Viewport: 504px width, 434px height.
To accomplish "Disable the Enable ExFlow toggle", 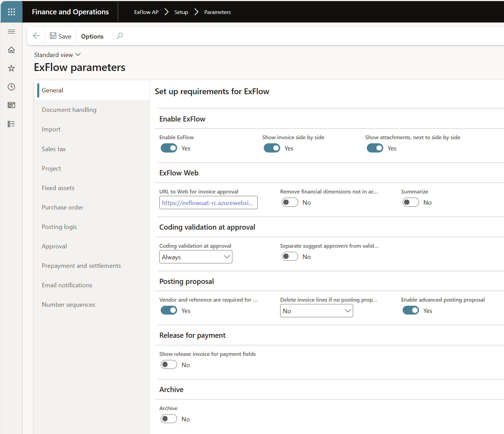I will pos(169,148).
